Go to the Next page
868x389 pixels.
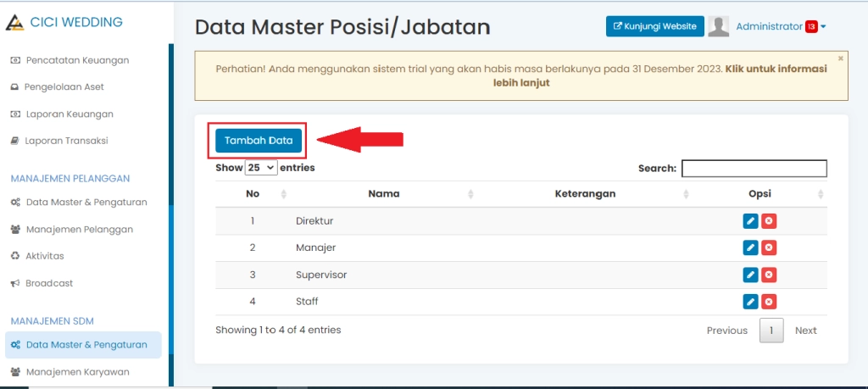point(805,331)
